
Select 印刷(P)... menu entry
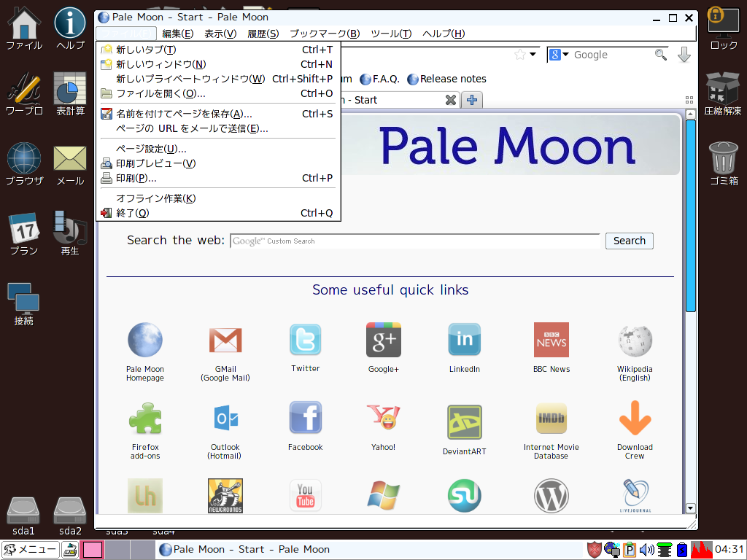point(218,178)
